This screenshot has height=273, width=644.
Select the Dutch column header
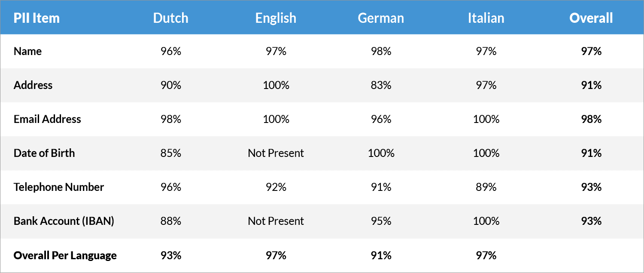(171, 18)
